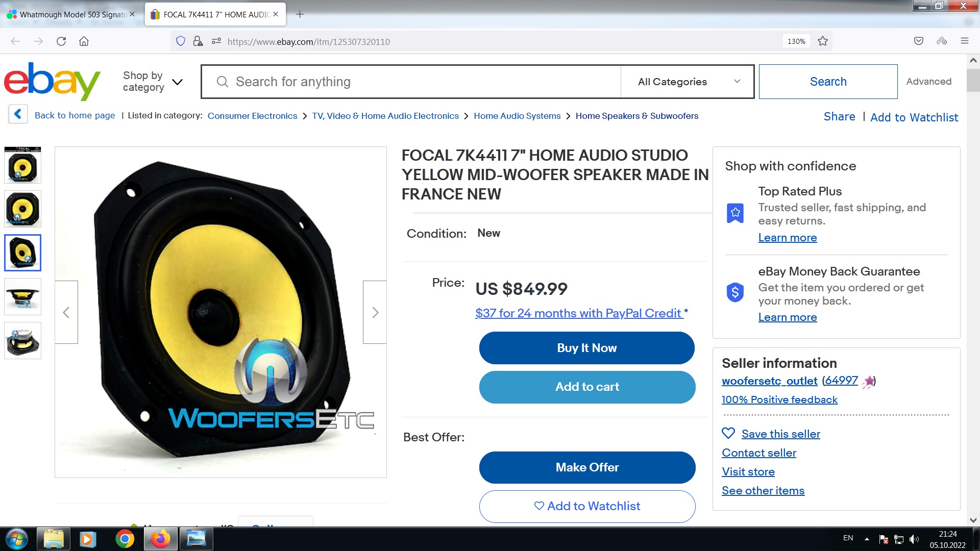Go to the browser home page icon
The image size is (980, 551).
click(84, 41)
